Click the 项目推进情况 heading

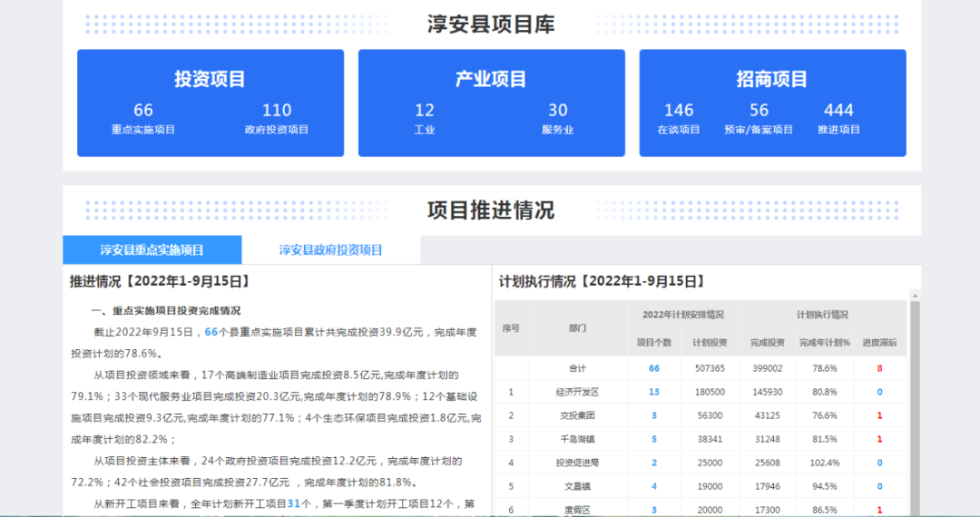(x=491, y=210)
